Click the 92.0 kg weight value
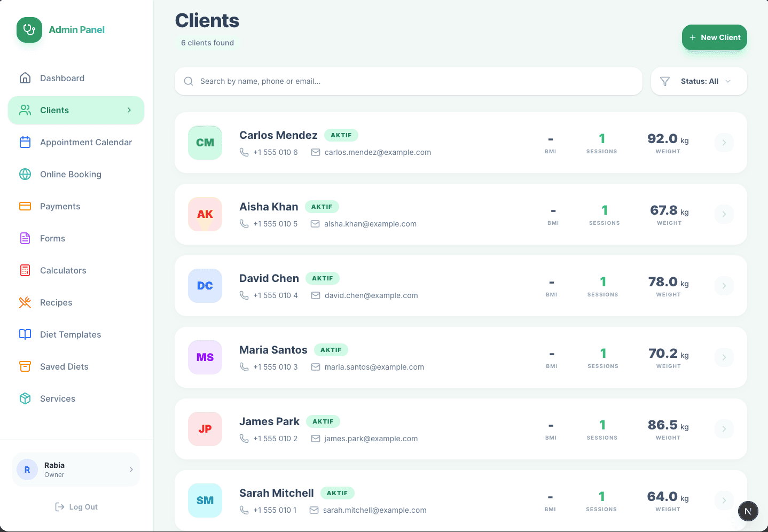768x532 pixels. (x=668, y=139)
